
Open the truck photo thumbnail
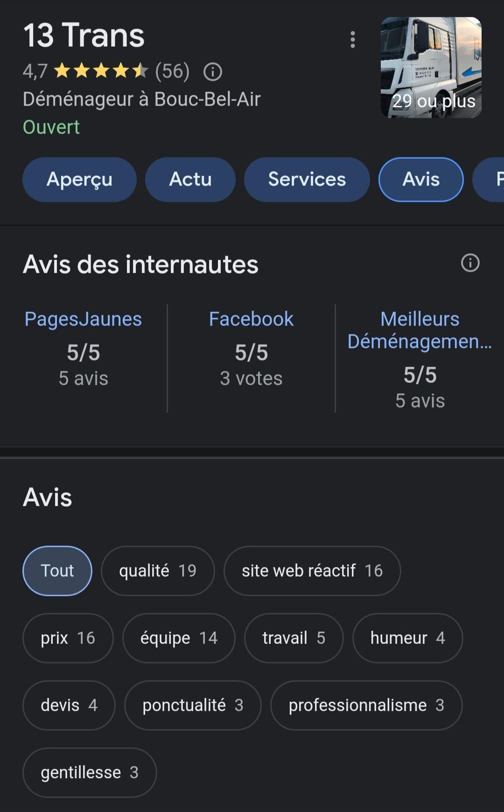(x=431, y=67)
